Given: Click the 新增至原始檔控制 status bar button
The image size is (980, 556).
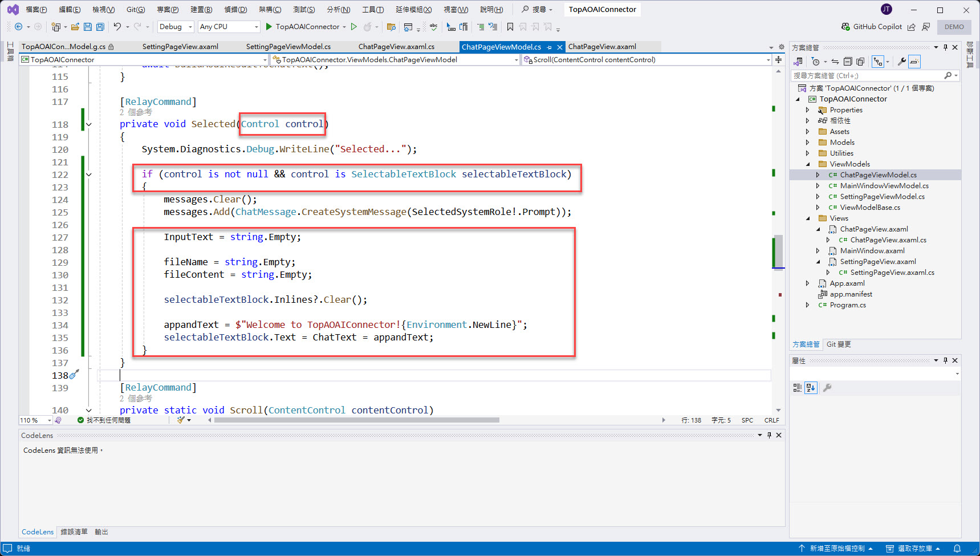Looking at the screenshot, I should pos(835,549).
